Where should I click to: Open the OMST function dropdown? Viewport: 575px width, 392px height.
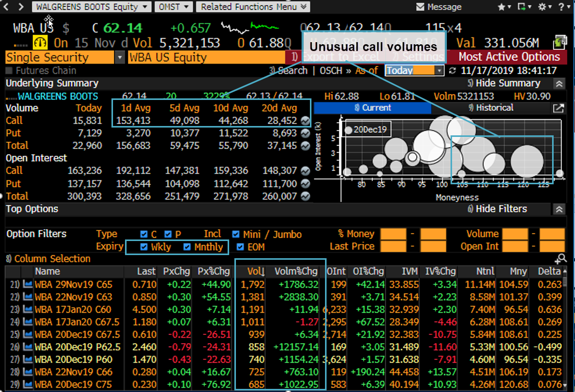click(173, 7)
